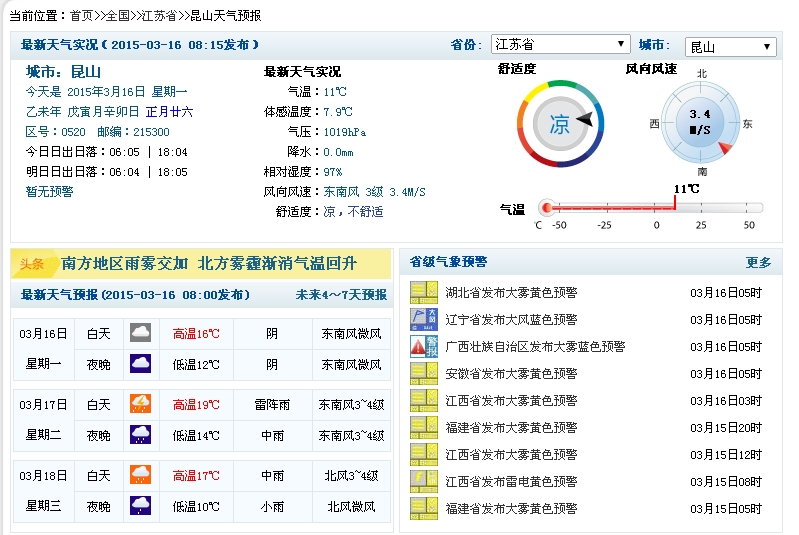
Task: Open 广西壮族自治区发布大雾蓝色预警
Action: click(535, 346)
